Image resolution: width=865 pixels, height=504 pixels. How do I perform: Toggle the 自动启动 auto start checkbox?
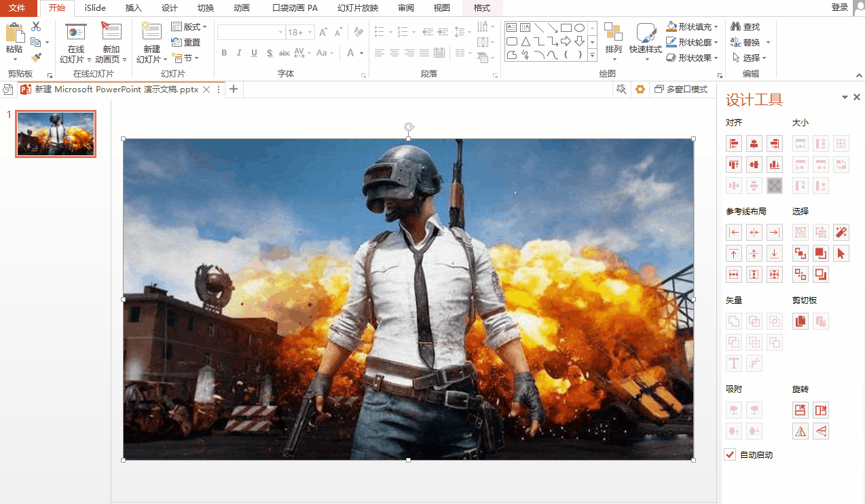pyautogui.click(x=731, y=454)
